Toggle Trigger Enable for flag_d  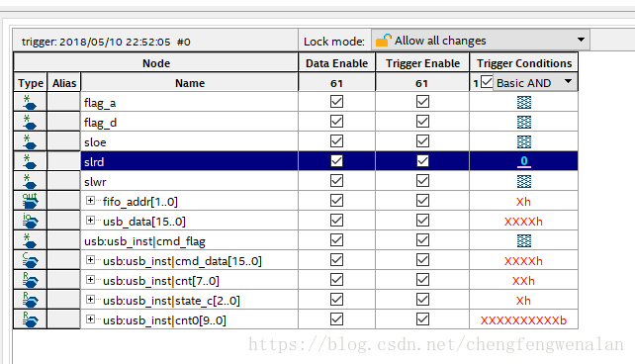(x=422, y=122)
